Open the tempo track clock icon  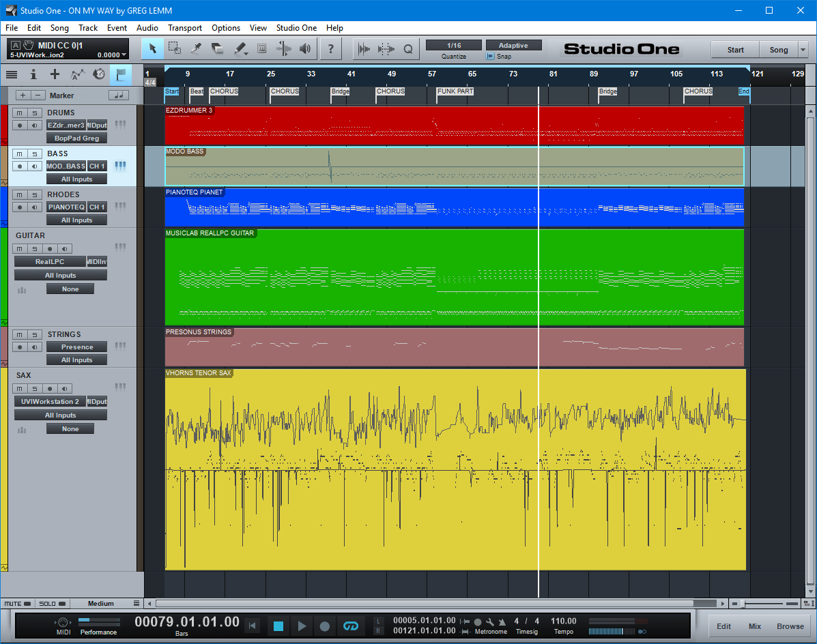coord(99,75)
